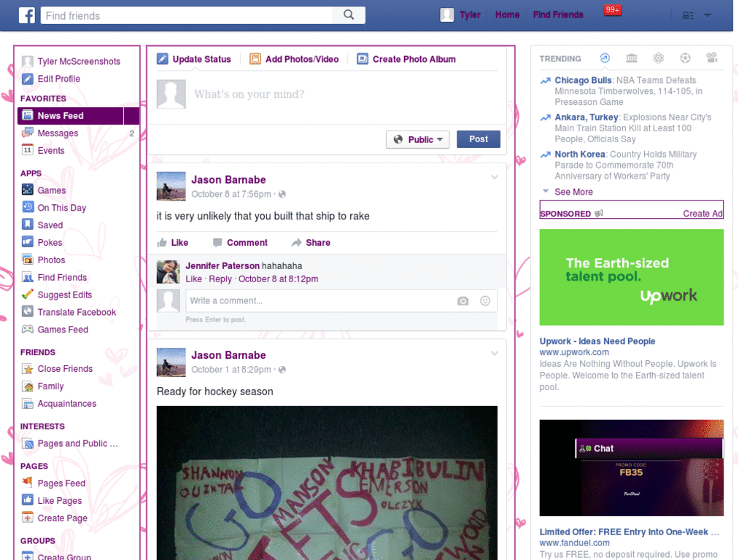Open the fanduel Limited Offer ad link
The width and height of the screenshot is (747, 560).
pyautogui.click(x=629, y=532)
